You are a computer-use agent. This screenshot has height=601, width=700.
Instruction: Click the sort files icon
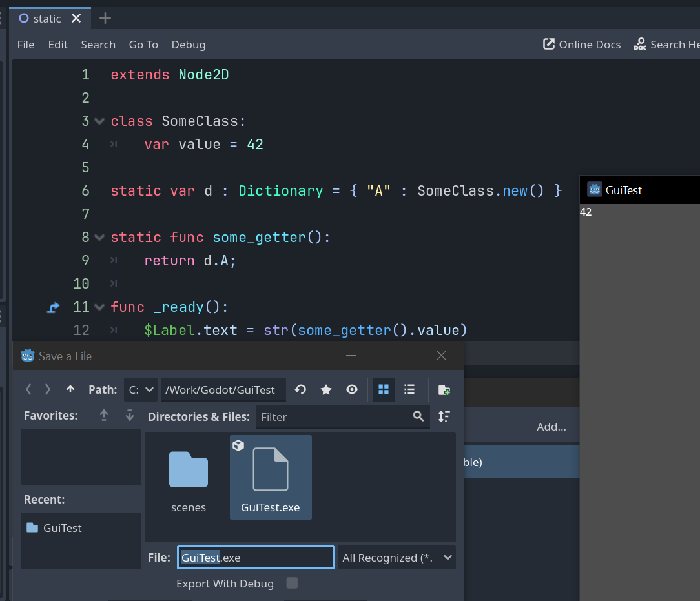[x=444, y=416]
